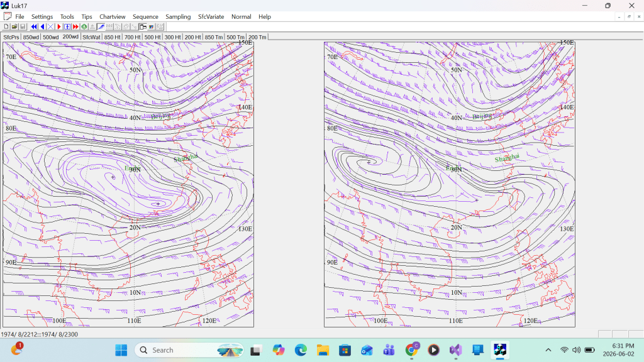Click the Luk17 title bar app icon
The height and width of the screenshot is (362, 644).
pyautogui.click(x=5, y=5)
